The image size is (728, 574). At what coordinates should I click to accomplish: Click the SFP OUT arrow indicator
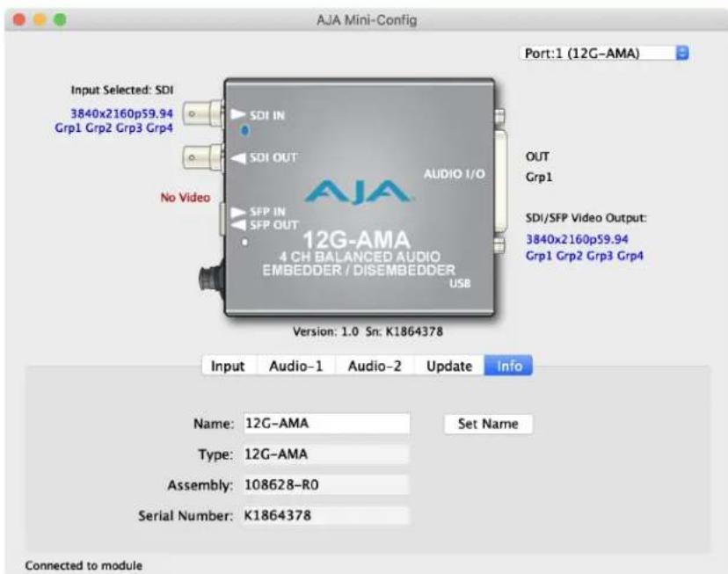point(238,225)
